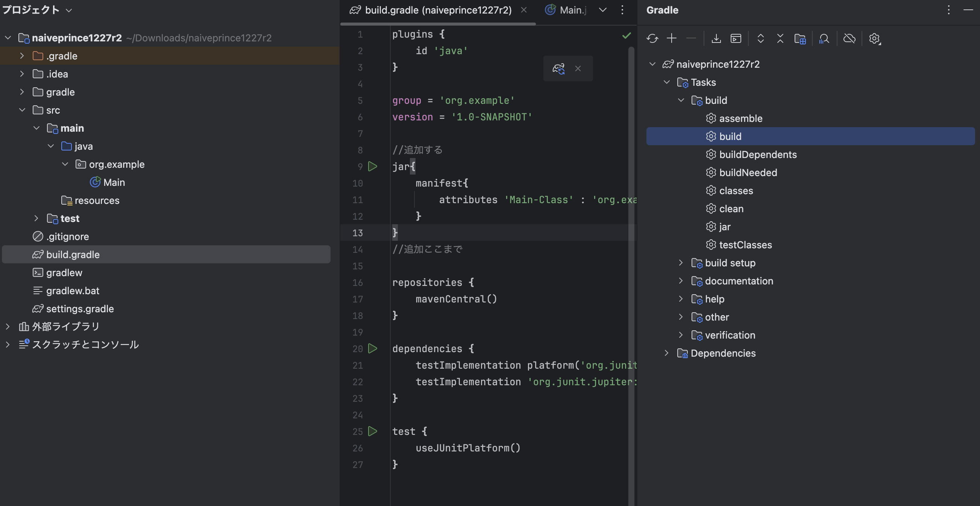This screenshot has width=980, height=506.
Task: Activate Gradle task search by name
Action: click(x=824, y=38)
